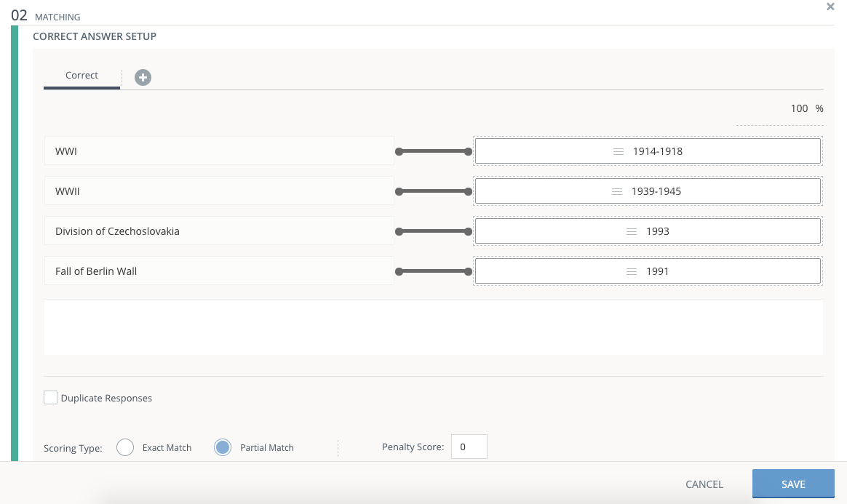
Task: Click the CANCEL button
Action: click(704, 484)
